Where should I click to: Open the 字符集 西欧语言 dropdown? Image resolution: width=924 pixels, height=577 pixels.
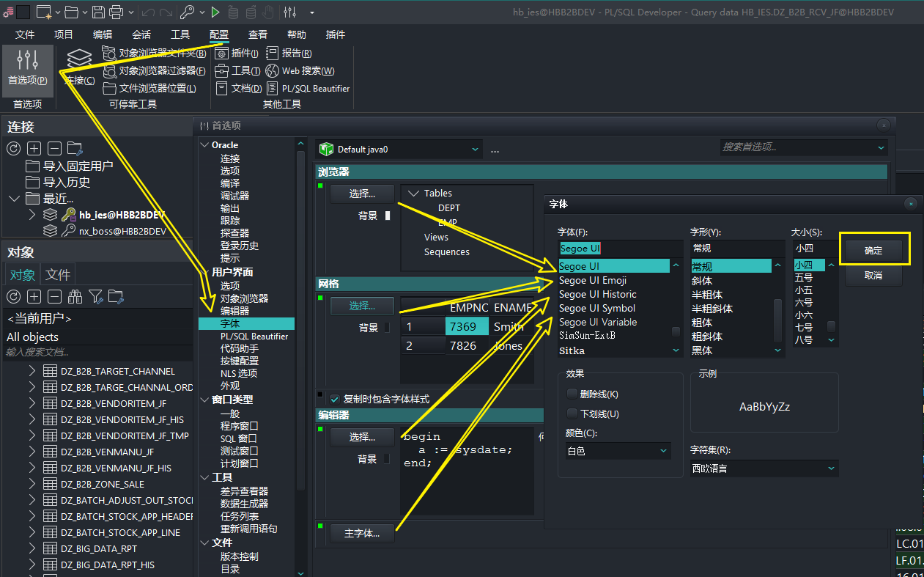[x=764, y=468]
